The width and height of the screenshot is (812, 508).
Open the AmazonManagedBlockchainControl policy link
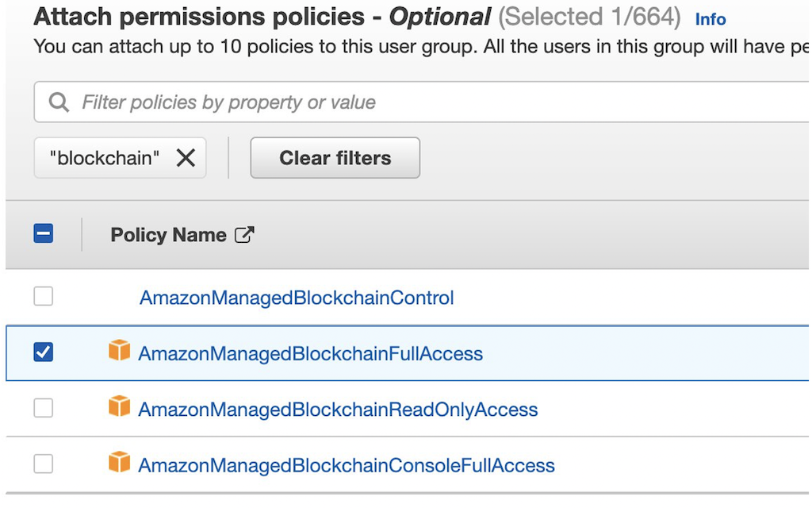(297, 298)
